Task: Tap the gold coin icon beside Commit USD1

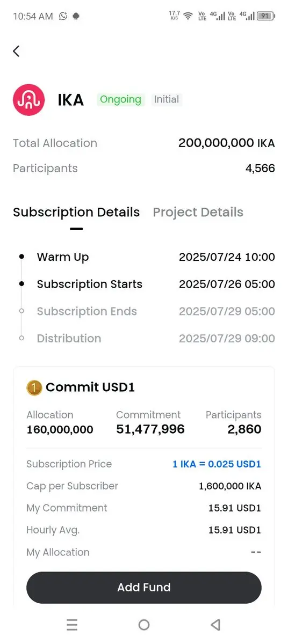Action: 34,387
